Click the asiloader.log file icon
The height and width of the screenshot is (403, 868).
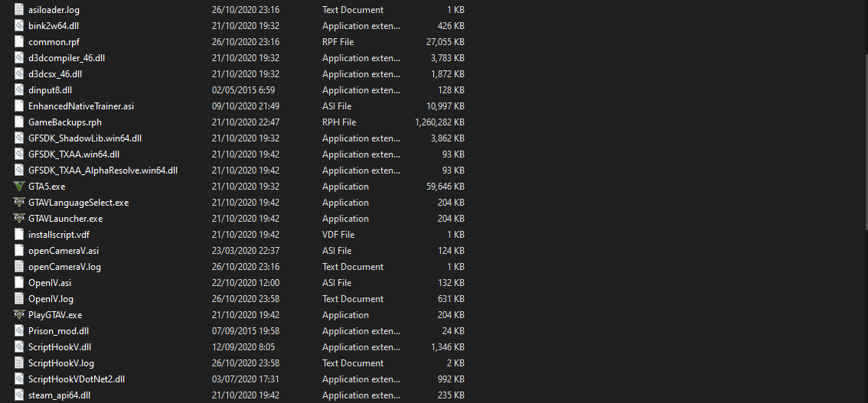click(x=19, y=9)
